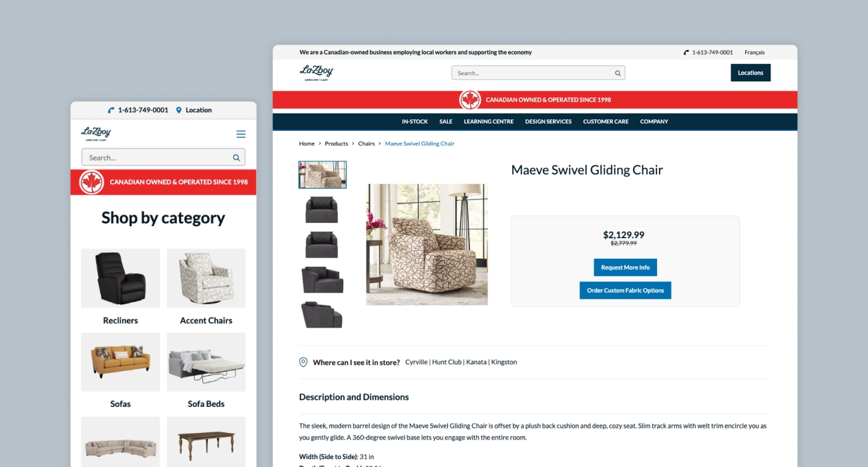Switch language to Français

754,52
